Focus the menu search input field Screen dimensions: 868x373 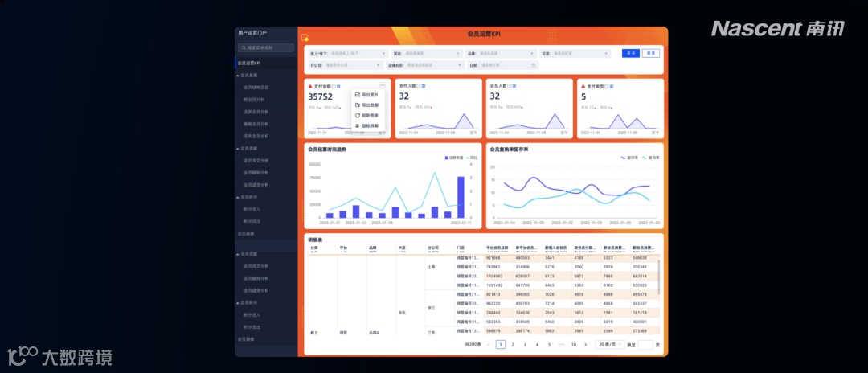tap(266, 48)
